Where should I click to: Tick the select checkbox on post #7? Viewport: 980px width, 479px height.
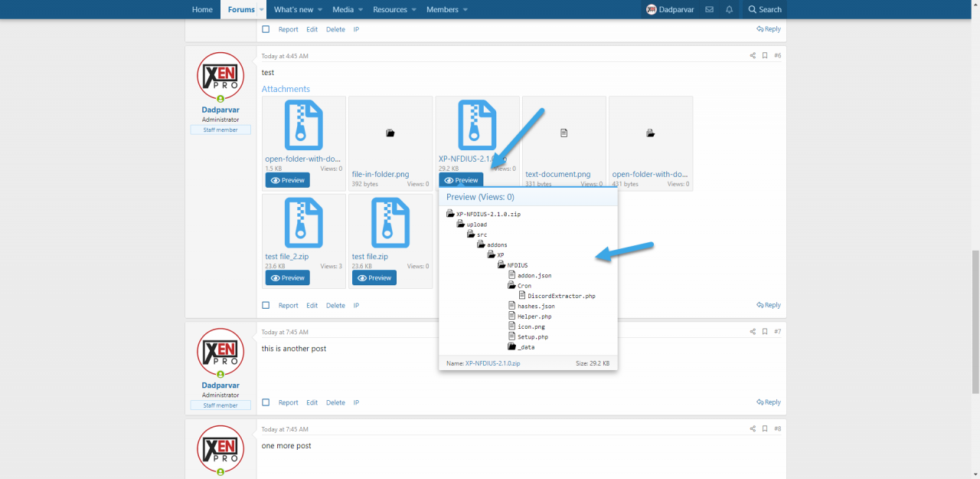pos(266,402)
